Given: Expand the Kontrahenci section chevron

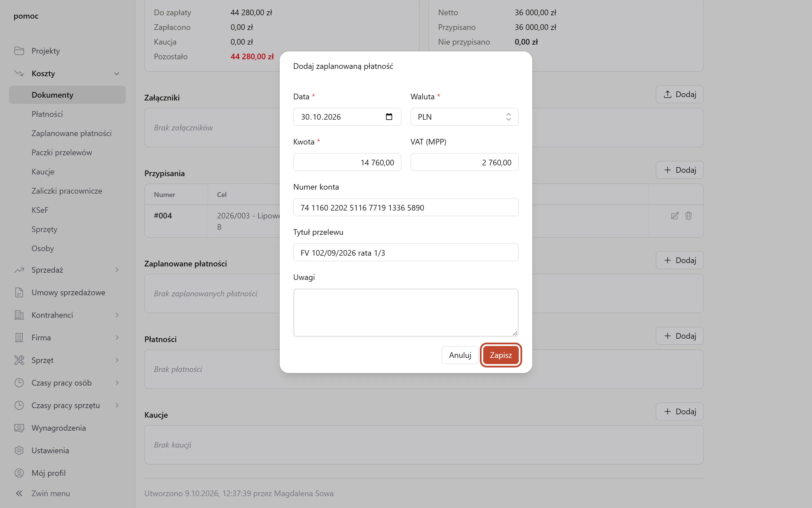Looking at the screenshot, I should 117,315.
